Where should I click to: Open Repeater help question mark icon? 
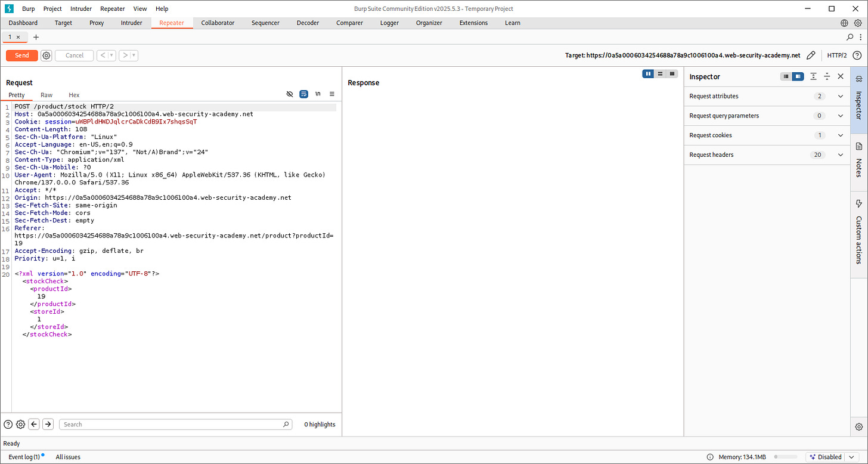pos(857,55)
